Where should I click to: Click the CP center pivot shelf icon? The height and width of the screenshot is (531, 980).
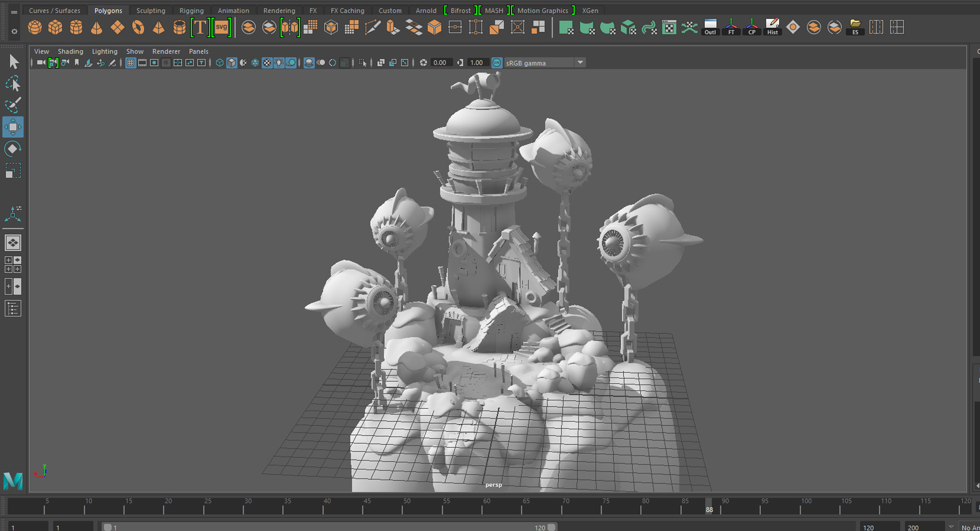(752, 27)
